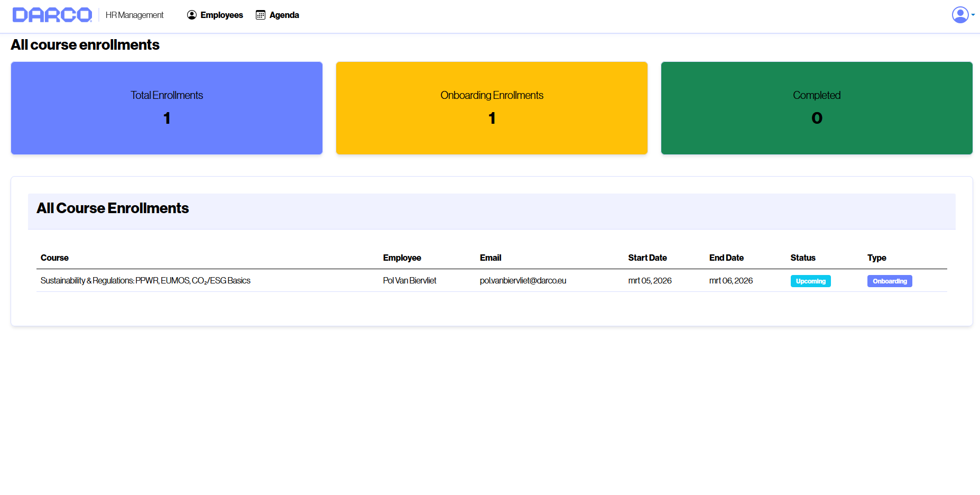Open the Course column header sort
980x495 pixels.
point(54,258)
